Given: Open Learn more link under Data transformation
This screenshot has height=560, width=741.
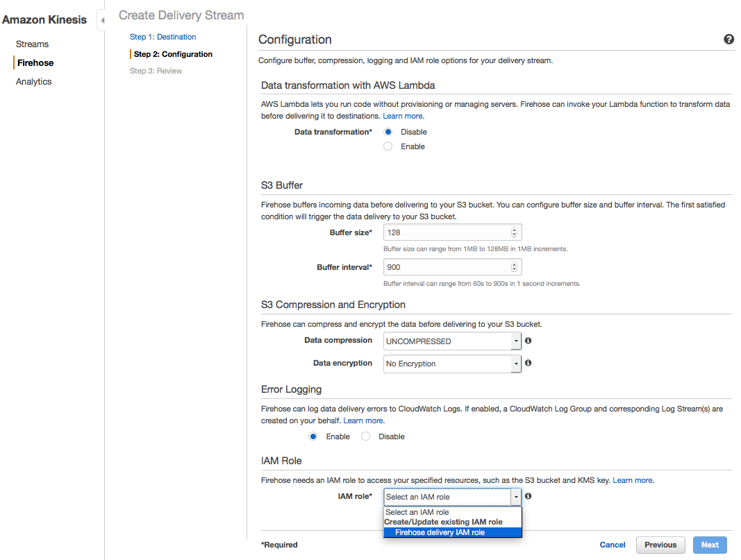Looking at the screenshot, I should 403,116.
